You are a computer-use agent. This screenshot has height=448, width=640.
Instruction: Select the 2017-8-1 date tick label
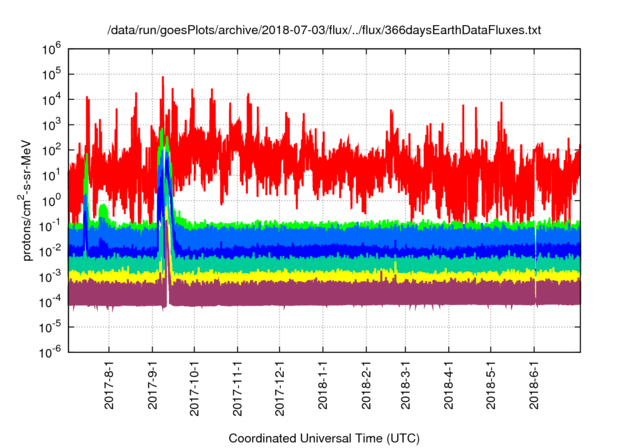[x=109, y=385]
